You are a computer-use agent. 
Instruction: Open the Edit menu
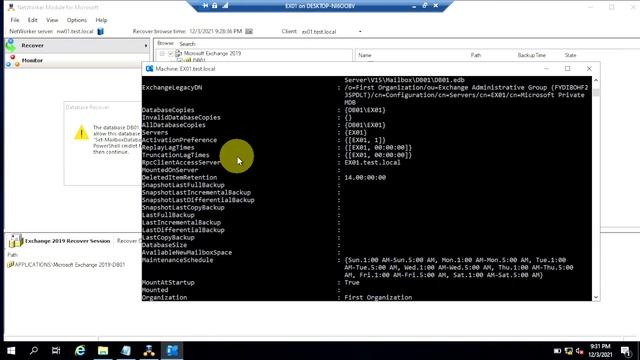pos(33,20)
